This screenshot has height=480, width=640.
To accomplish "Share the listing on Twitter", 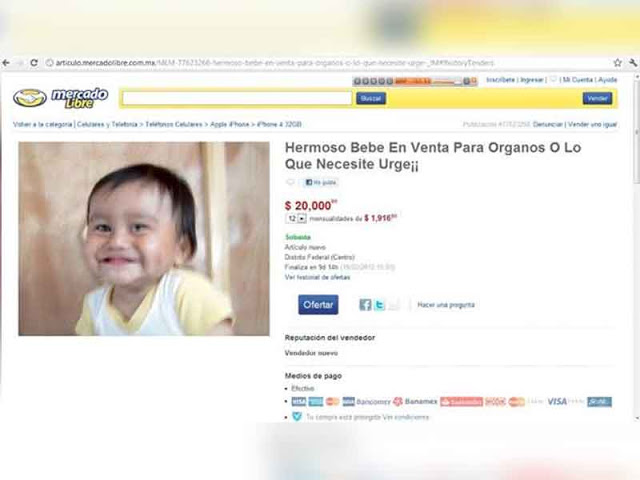I will [379, 304].
